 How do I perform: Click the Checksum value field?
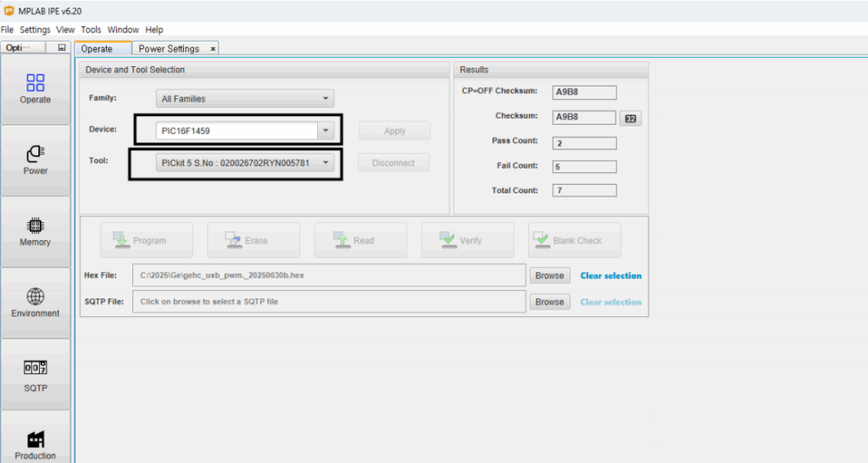tap(584, 117)
